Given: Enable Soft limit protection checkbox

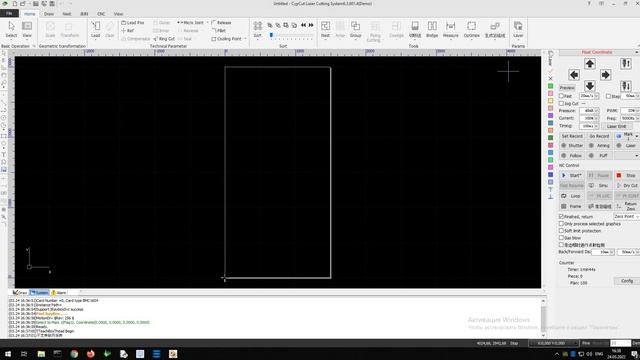Looking at the screenshot, I should (561, 231).
